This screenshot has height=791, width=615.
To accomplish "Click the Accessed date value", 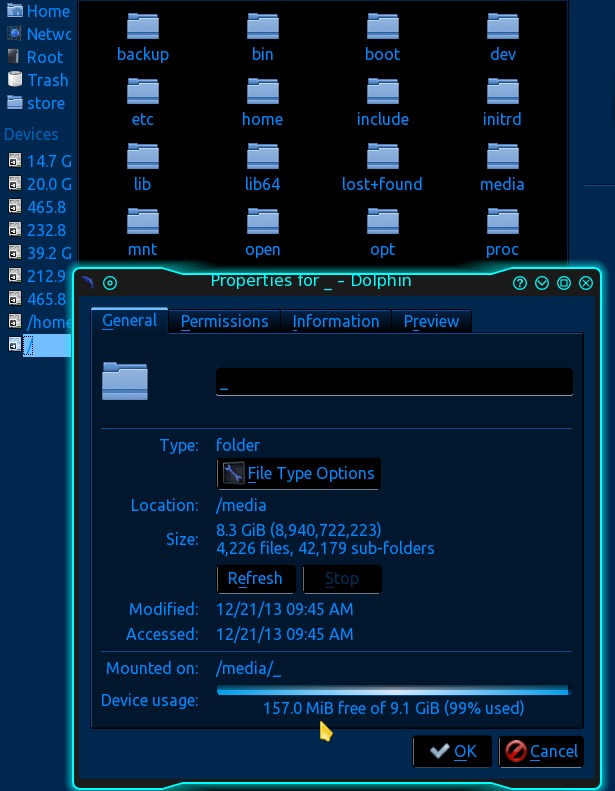I will [285, 634].
